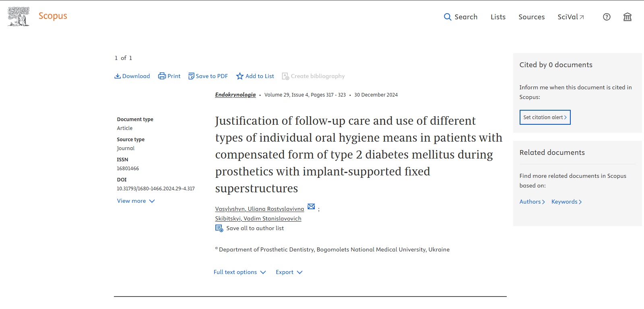Image resolution: width=644 pixels, height=309 pixels.
Task: Go to Lists in top navigation
Action: click(x=498, y=17)
